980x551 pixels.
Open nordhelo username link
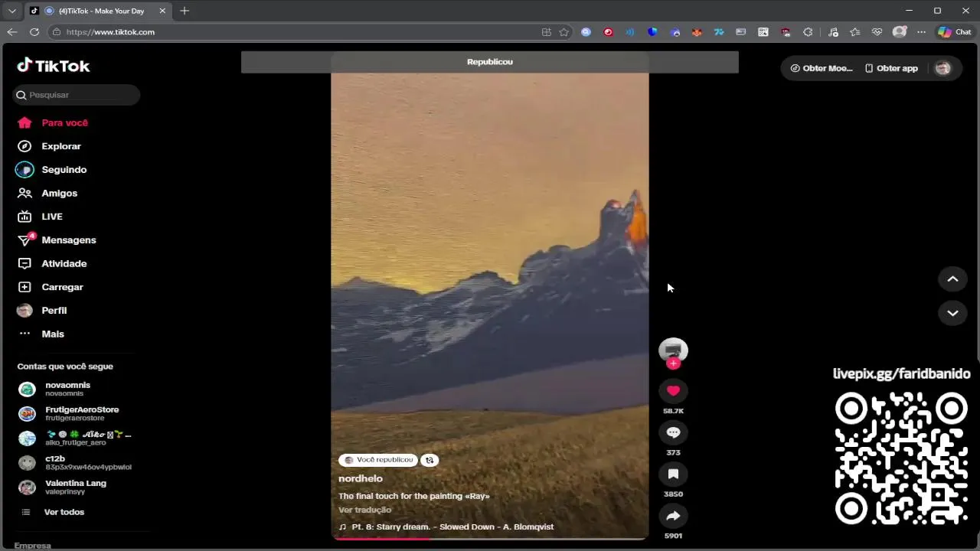(x=361, y=479)
